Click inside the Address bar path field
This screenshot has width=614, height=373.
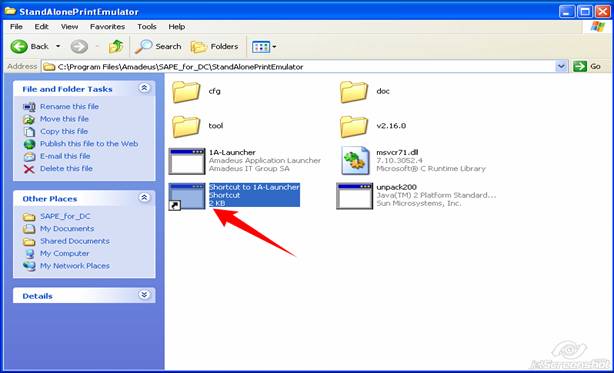(x=299, y=67)
